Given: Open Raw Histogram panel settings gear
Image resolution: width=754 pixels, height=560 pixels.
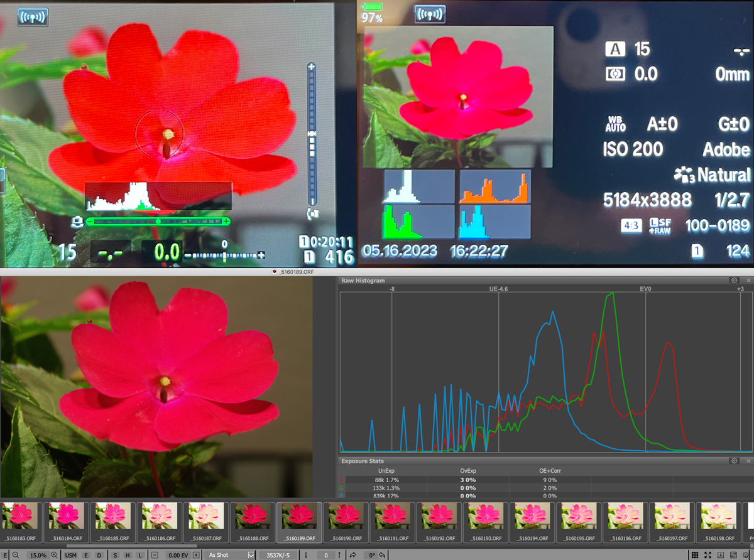Looking at the screenshot, I should 734,280.
